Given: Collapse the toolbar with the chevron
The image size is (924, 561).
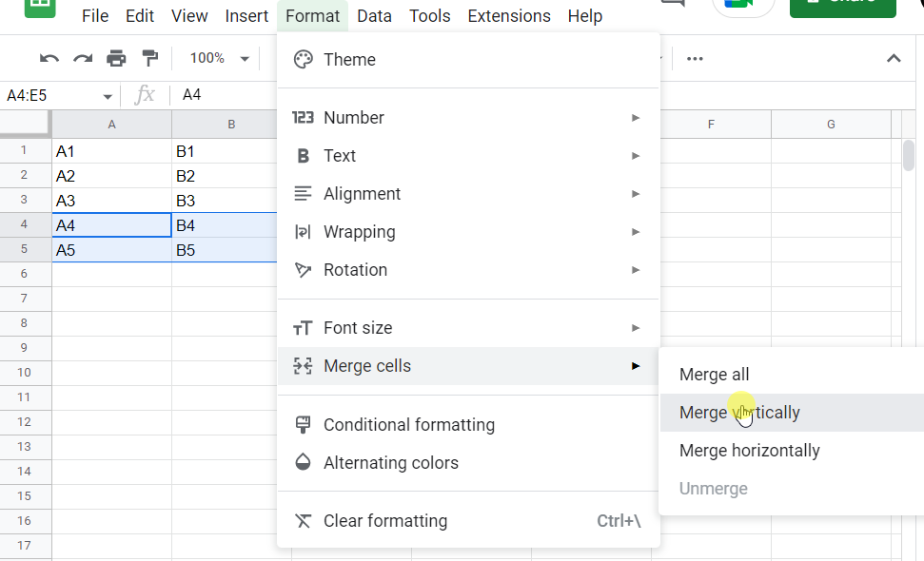Looking at the screenshot, I should tap(894, 58).
